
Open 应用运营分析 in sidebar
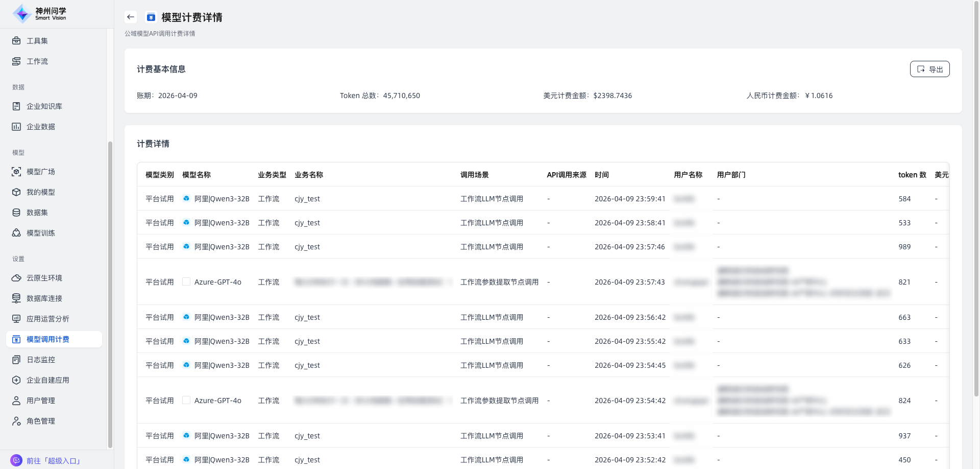pos(48,319)
